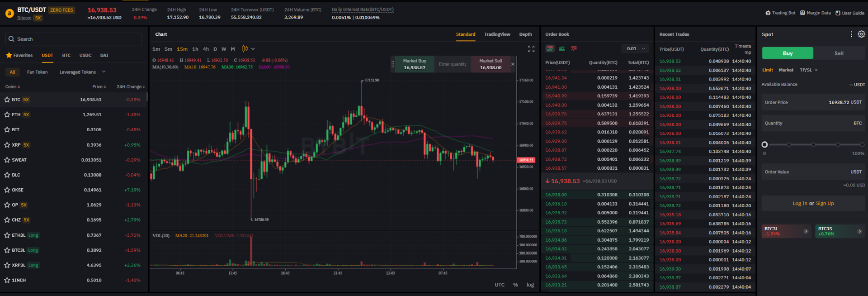Toggle log scale on chart
868x296 pixels.
(x=530, y=285)
